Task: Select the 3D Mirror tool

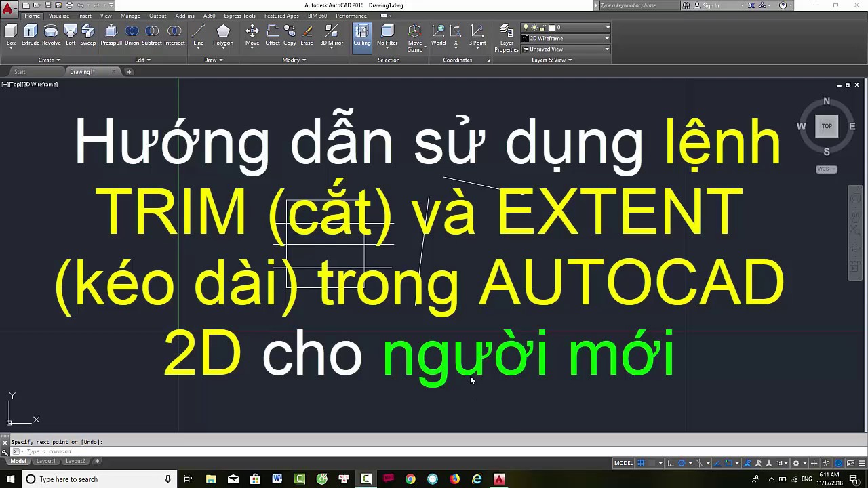Action: click(x=332, y=35)
